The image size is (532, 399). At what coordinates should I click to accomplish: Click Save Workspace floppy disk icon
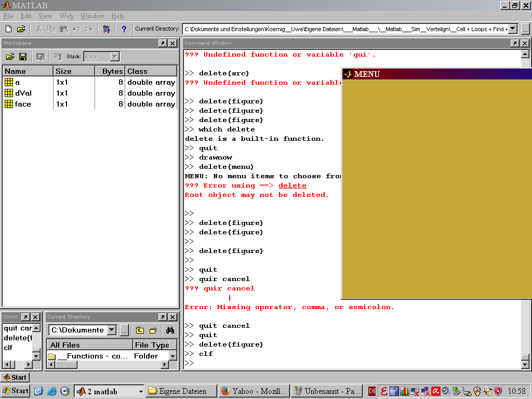point(23,57)
